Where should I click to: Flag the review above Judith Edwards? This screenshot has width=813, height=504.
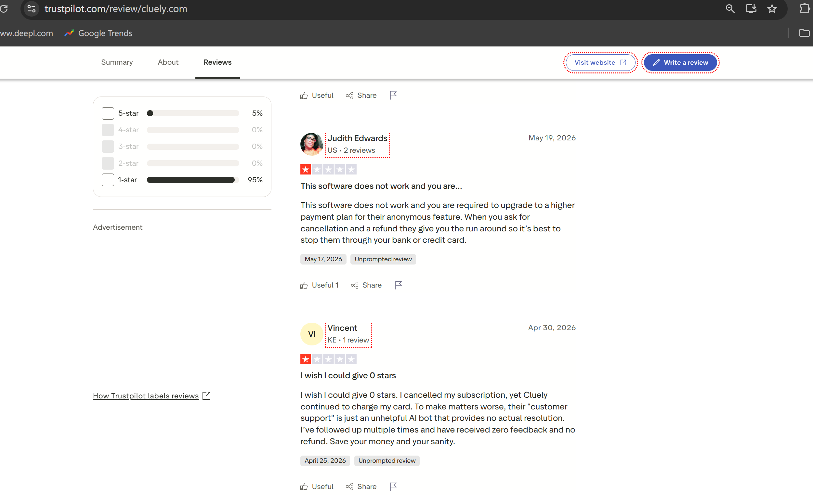393,96
